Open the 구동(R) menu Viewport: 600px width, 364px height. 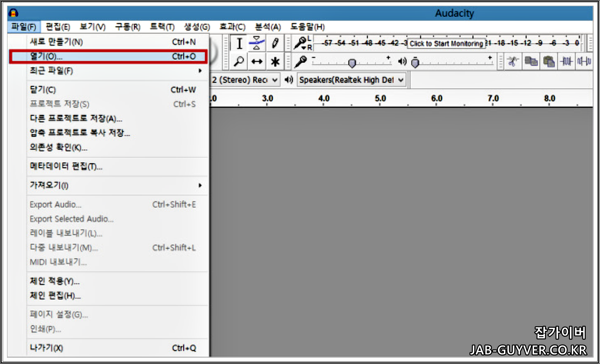pyautogui.click(x=128, y=27)
